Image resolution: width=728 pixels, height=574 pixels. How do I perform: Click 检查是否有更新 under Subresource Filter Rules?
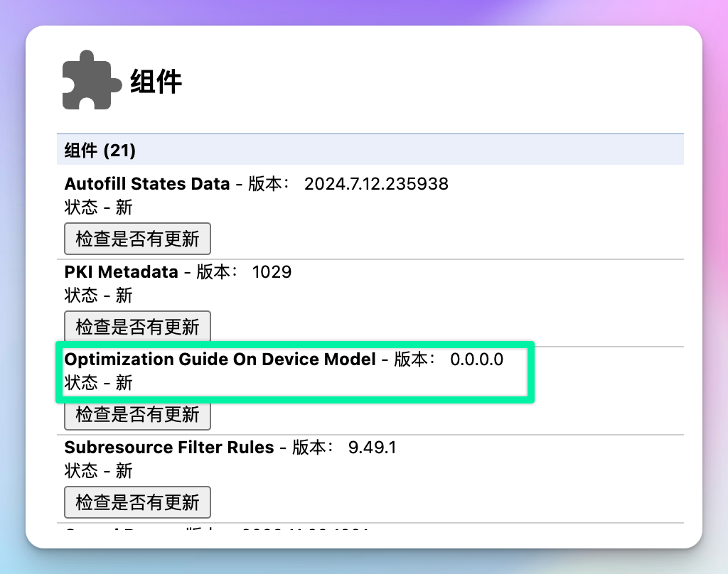137,502
